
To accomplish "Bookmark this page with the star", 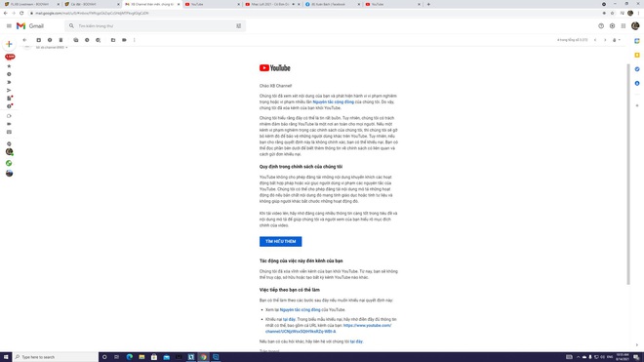I will [612, 13].
